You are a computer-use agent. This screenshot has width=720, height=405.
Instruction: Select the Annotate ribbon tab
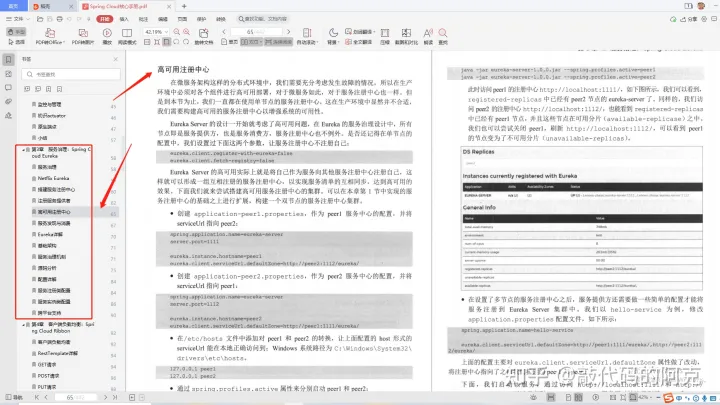point(143,19)
